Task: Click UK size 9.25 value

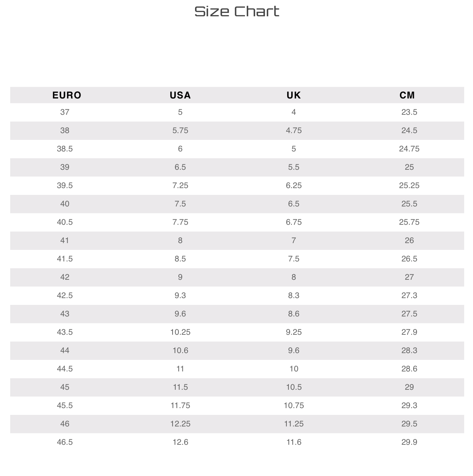Action: (x=294, y=332)
